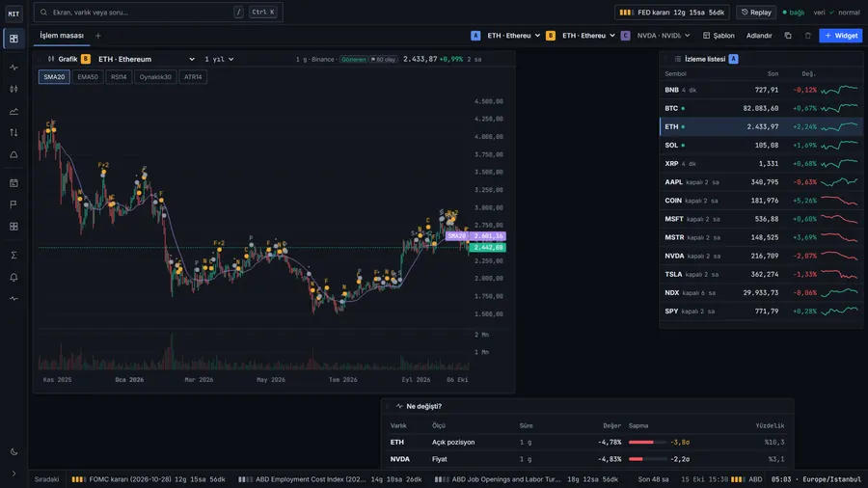The image size is (868, 488).
Task: Open the channel B ETH symbol dropdown
Action: (588, 36)
